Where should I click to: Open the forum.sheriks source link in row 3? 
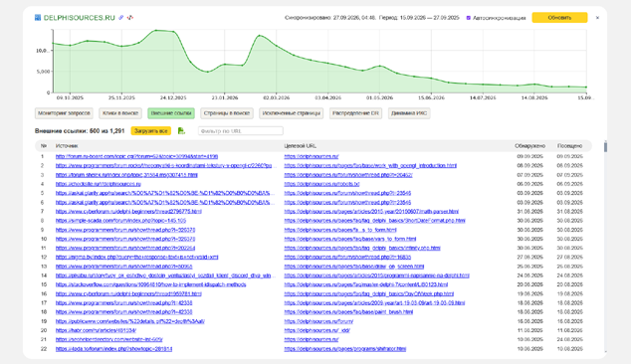(126, 175)
